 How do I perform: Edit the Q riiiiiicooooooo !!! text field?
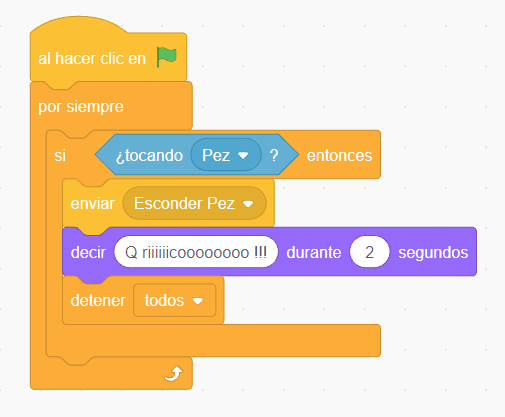[196, 252]
